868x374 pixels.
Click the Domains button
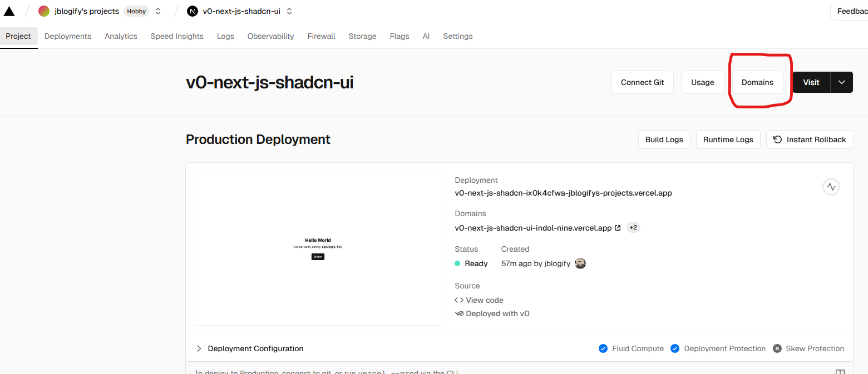[757, 82]
